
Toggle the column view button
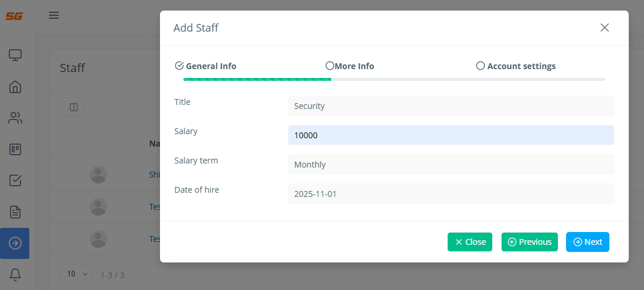[x=74, y=107]
